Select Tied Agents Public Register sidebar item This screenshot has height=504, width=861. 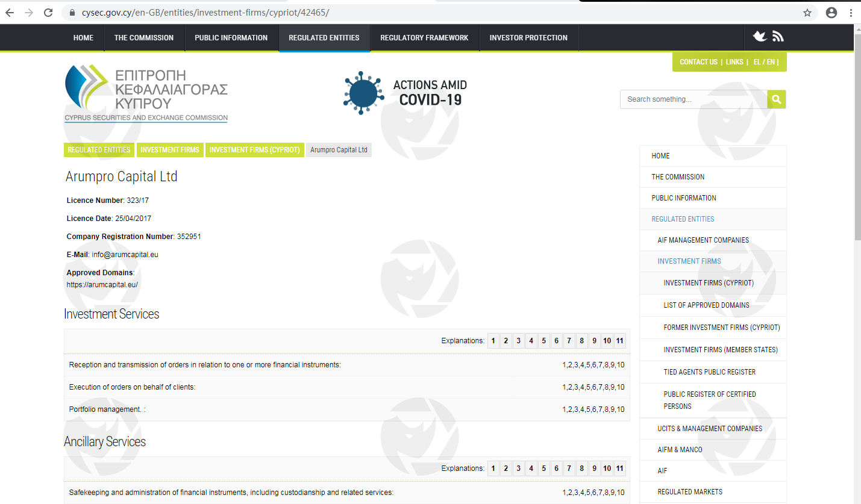pos(709,372)
